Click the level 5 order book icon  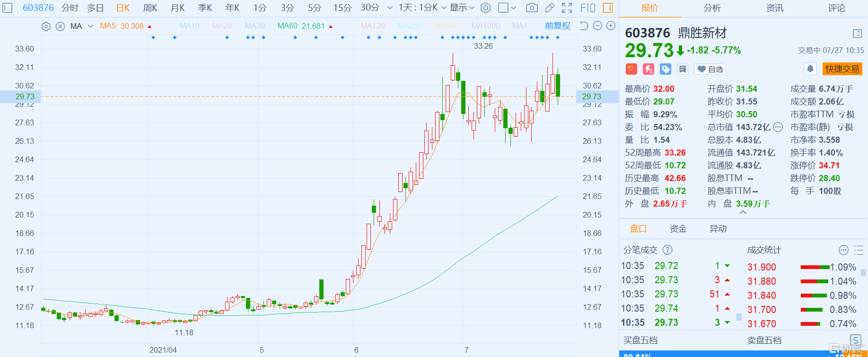coord(856,340)
